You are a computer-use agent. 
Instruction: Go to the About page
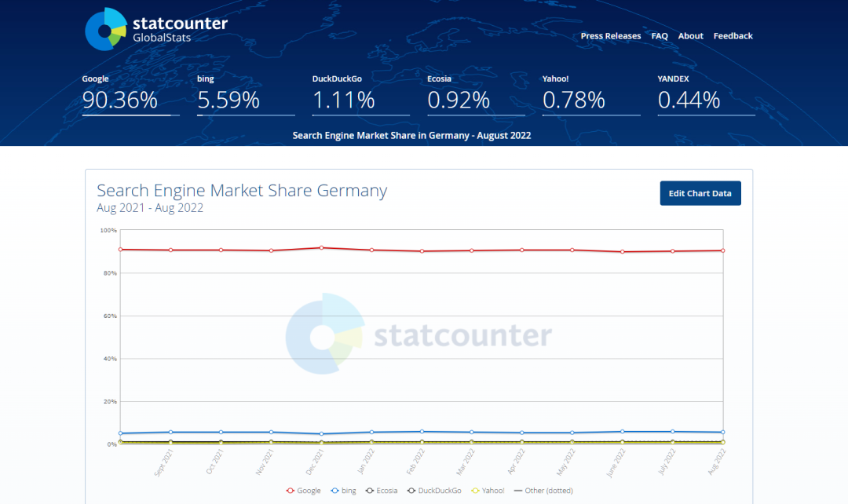coord(691,36)
